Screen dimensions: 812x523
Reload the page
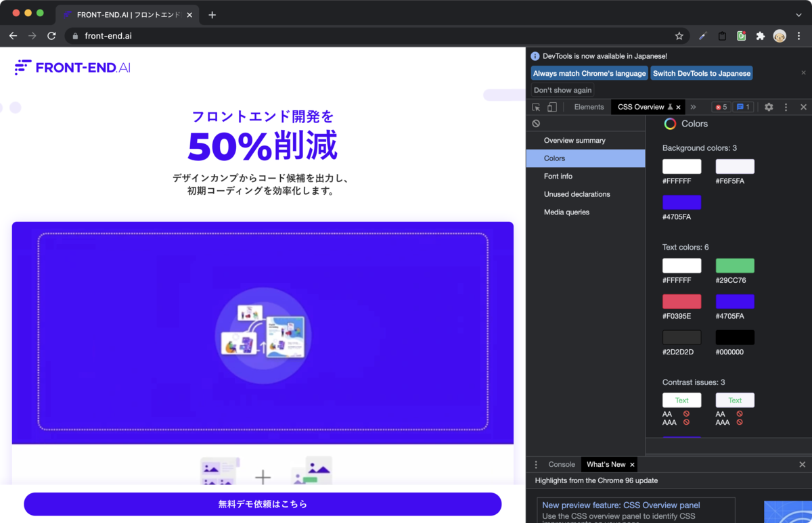click(51, 36)
